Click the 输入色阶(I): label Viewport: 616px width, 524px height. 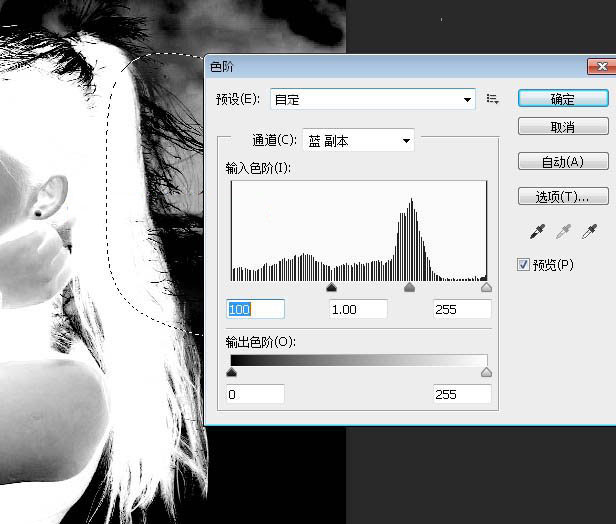coord(258,168)
